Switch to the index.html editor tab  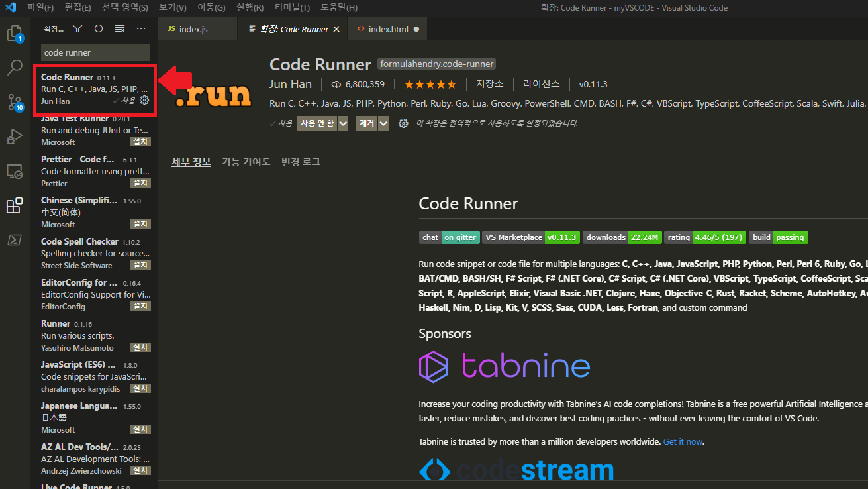coord(388,29)
